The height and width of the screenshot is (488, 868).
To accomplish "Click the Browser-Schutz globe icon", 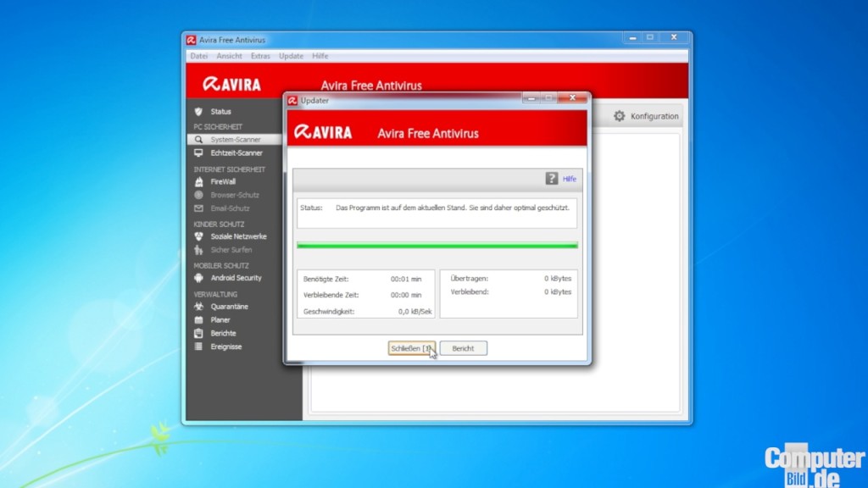I will coord(198,195).
